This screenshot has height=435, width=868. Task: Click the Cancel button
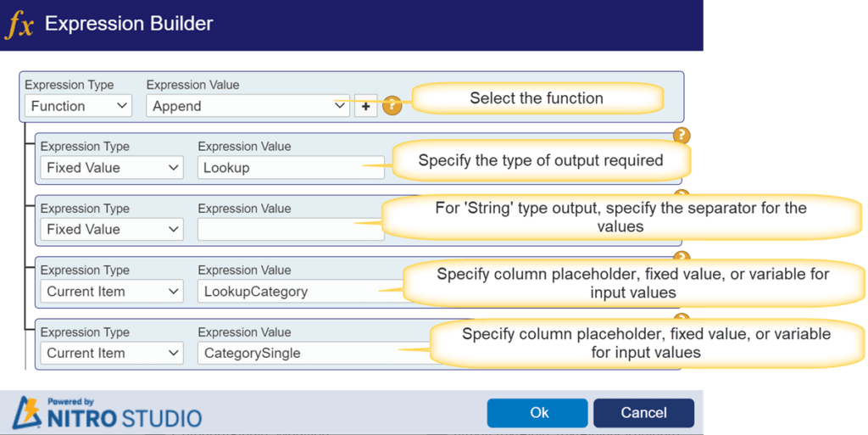pyautogui.click(x=644, y=413)
